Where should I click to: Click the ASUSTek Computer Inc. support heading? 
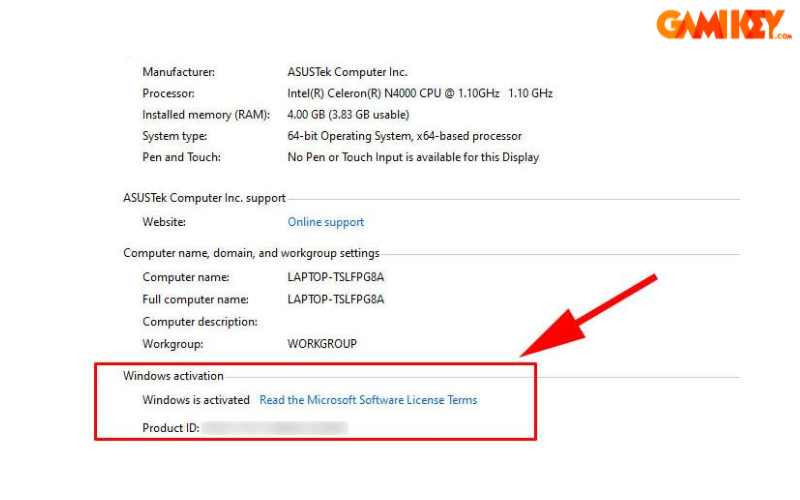pyautogui.click(x=204, y=198)
